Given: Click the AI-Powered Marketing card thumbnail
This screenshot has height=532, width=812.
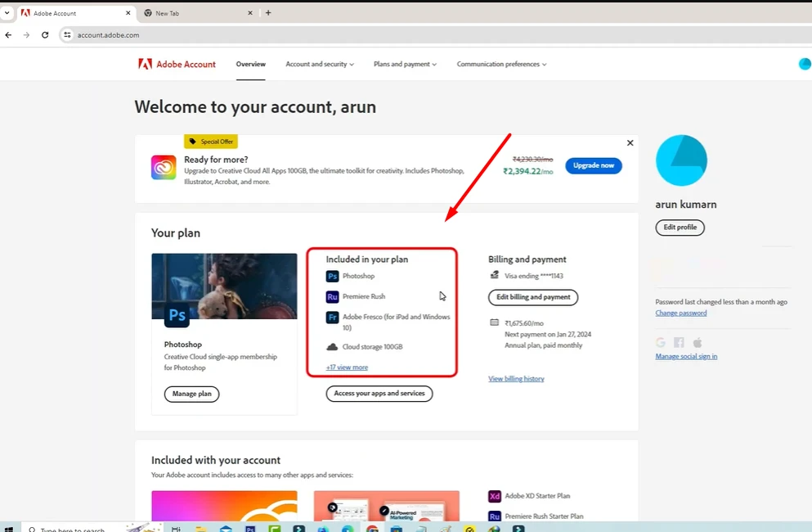Looking at the screenshot, I should 386,506.
